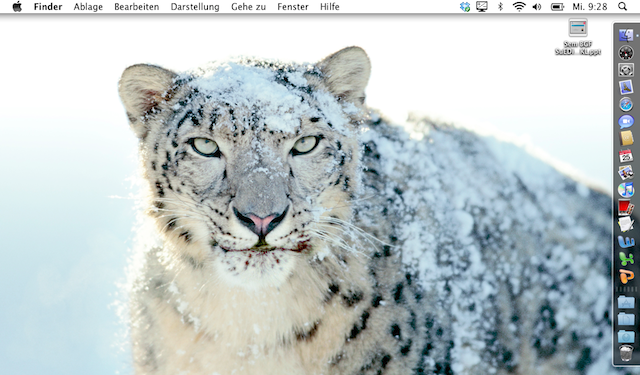Select the .ppt file on desktop

tap(578, 37)
